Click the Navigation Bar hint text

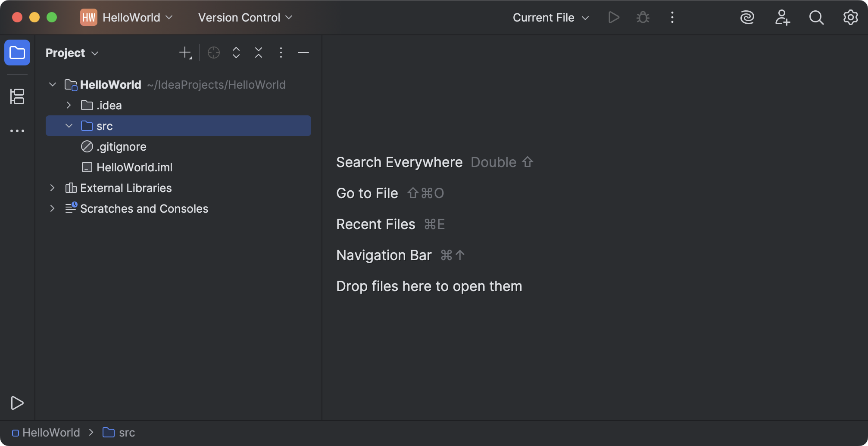pos(384,255)
